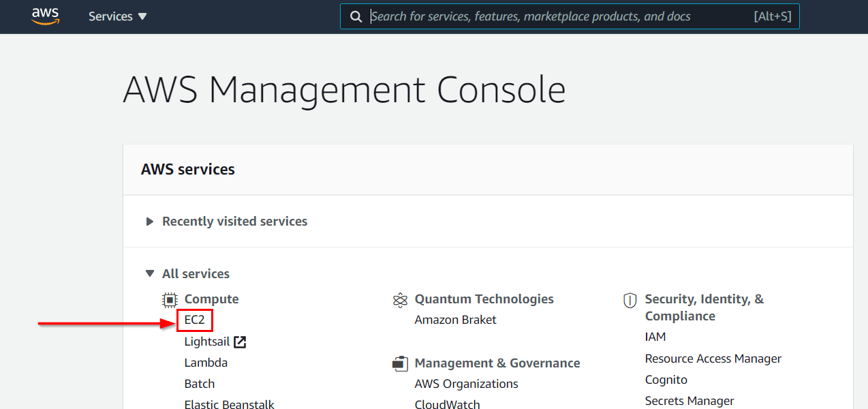The image size is (868, 409).
Task: Click the Management & Governance icon
Action: point(400,363)
